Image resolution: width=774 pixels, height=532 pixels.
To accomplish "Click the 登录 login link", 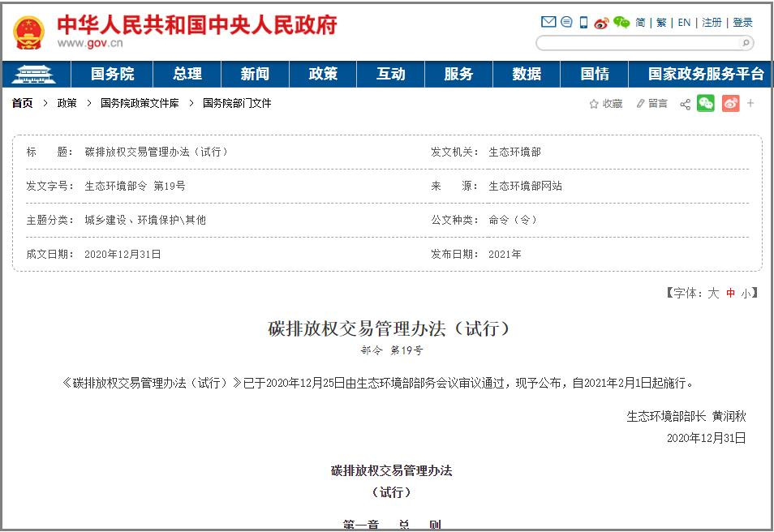I will (x=742, y=23).
